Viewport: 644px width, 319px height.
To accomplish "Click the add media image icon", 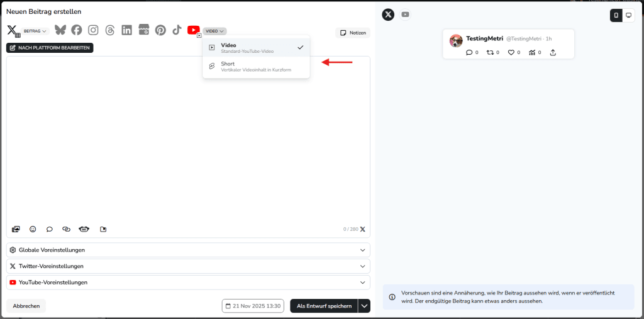I will coord(16,229).
